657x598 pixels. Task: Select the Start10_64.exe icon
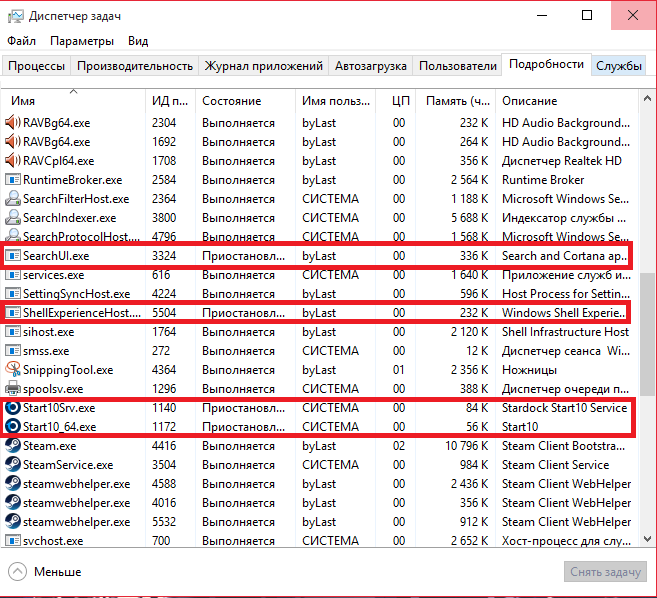13,427
